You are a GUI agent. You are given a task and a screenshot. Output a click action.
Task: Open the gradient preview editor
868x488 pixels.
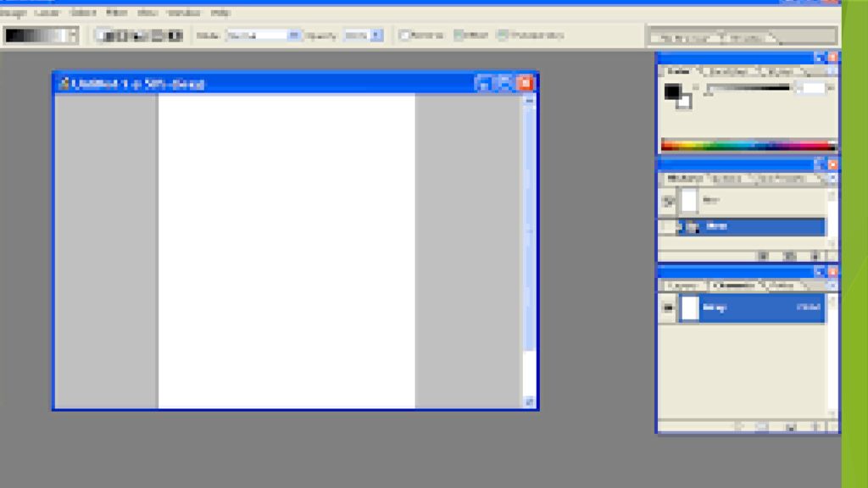[36, 36]
